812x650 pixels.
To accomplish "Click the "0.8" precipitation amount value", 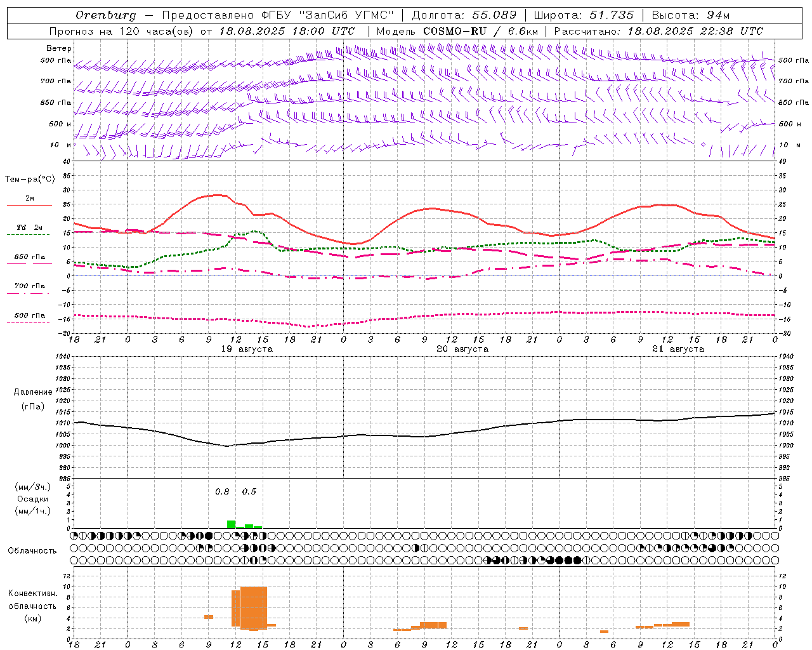I will (x=222, y=491).
